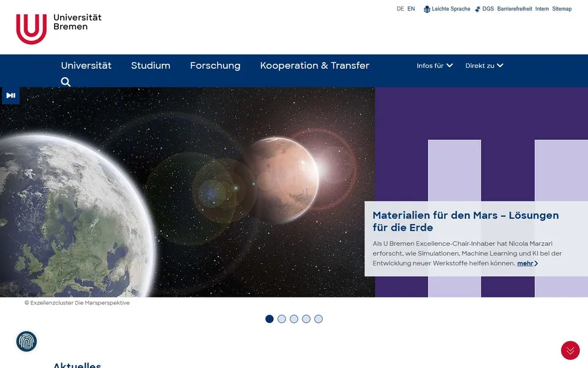Open Barrierefreiheit page
The height and width of the screenshot is (368, 588).
click(514, 9)
